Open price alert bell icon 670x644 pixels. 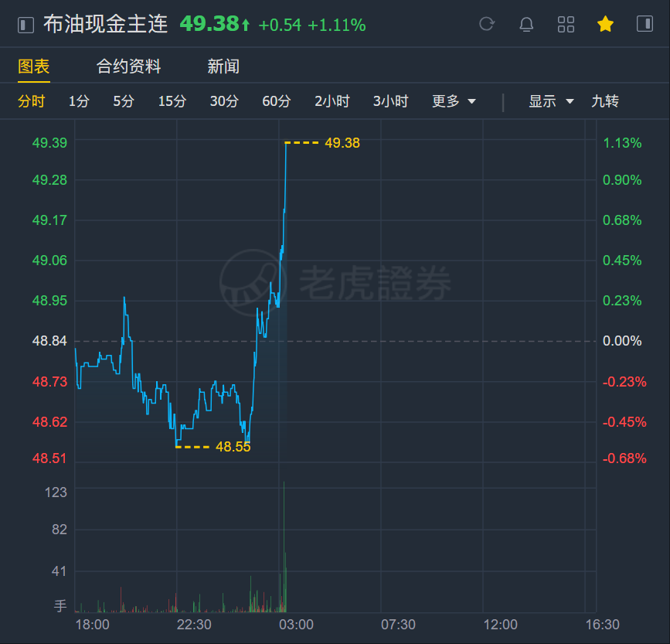(526, 25)
